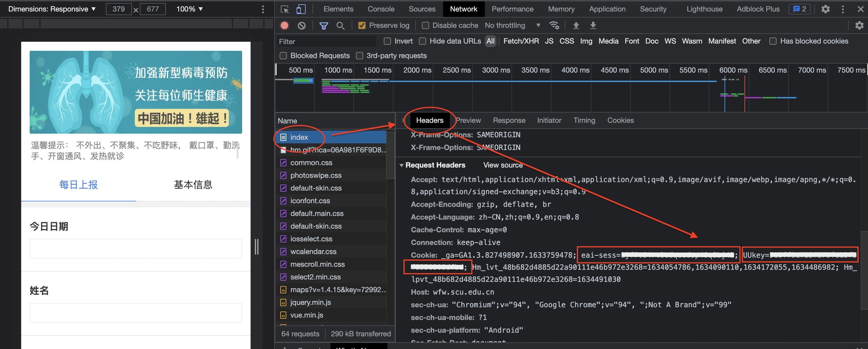
Task: Select the 基本信息 tab in the page
Action: coord(193,185)
